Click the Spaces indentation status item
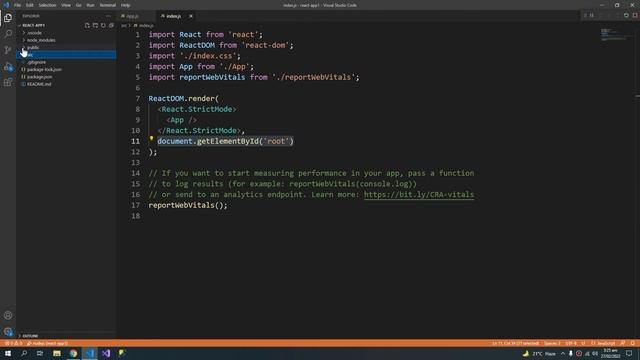Screen dimensions: 640x360 [x=552, y=343]
